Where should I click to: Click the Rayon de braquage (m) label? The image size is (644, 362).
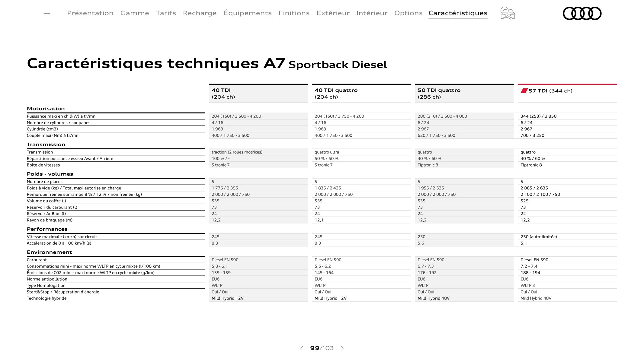[50, 220]
